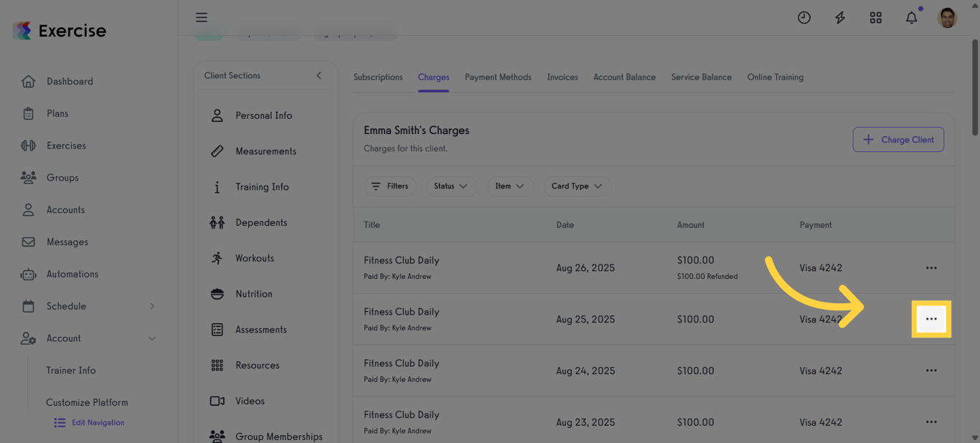980x443 pixels.
Task: Click the Charge Client button
Action: coord(897,140)
